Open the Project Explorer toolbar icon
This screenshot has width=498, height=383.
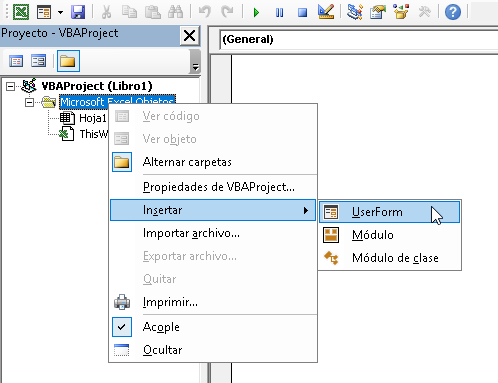355,12
